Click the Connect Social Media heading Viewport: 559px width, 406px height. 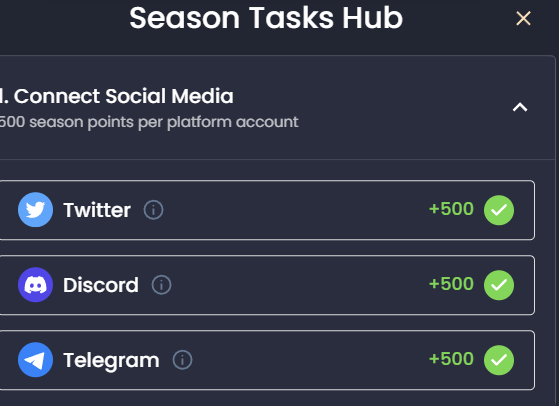(x=117, y=96)
